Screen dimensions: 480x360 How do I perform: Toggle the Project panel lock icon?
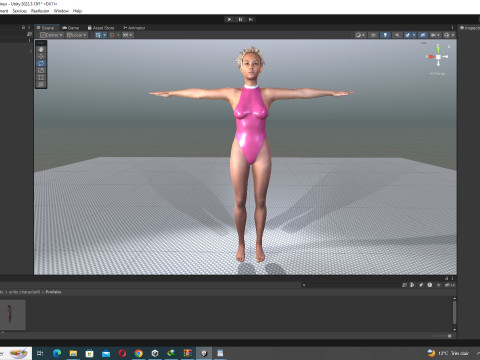coord(447,278)
